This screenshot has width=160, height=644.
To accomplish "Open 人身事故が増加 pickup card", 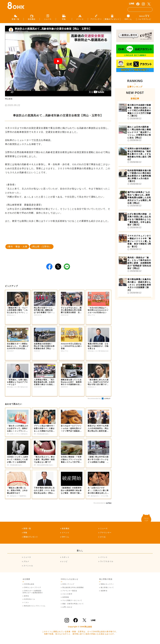I will (45, 379).
